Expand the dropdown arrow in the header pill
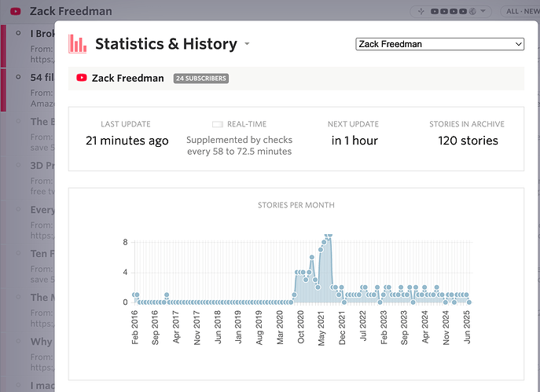Viewport: 540px width, 392px height. [483, 11]
